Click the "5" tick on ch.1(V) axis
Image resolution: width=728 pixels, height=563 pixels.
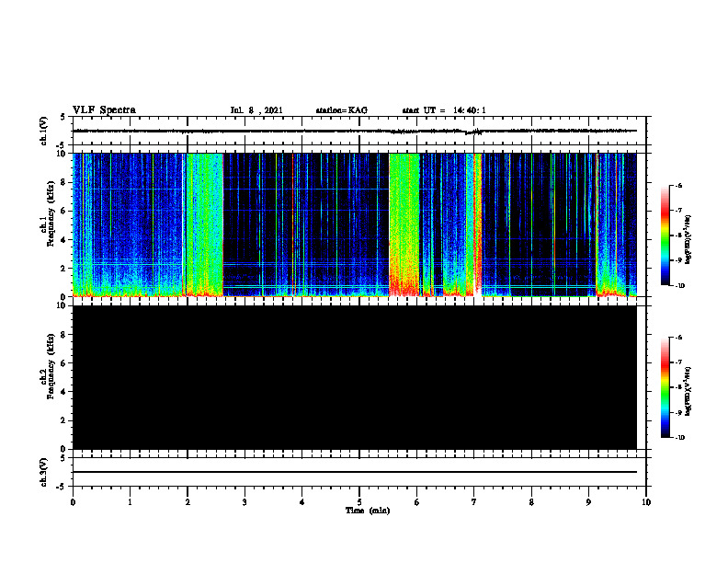coord(63,118)
